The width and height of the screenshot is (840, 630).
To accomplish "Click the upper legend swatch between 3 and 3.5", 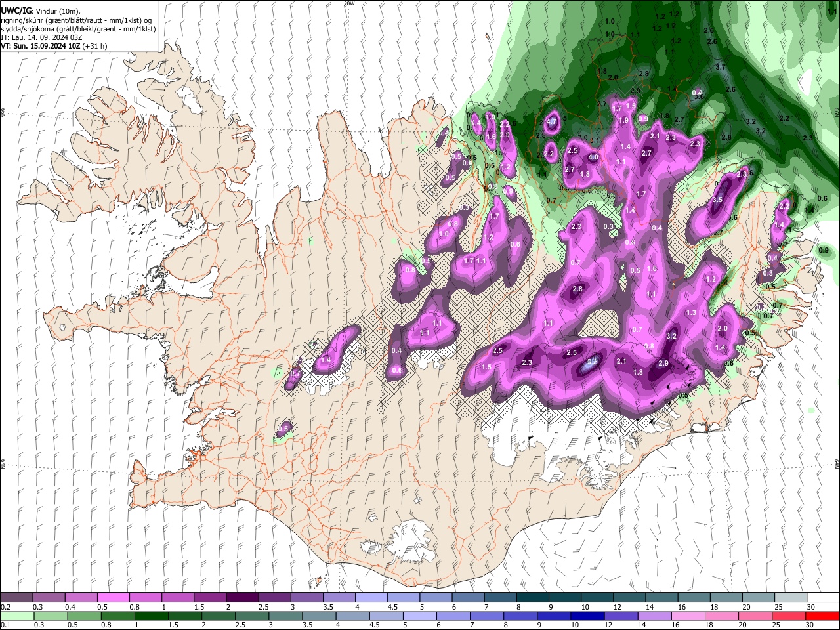I will [x=307, y=598].
